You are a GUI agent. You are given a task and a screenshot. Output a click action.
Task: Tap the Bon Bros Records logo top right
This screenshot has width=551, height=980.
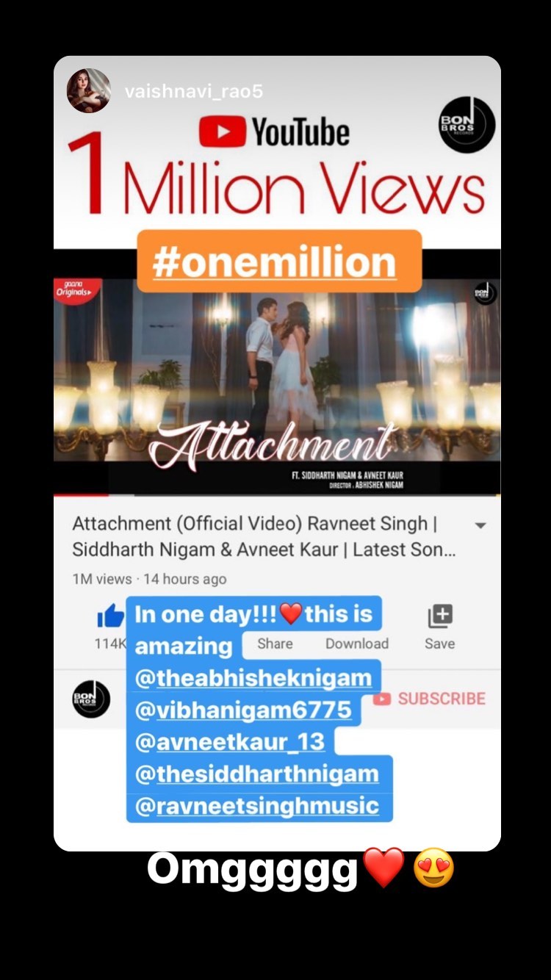coord(467,125)
